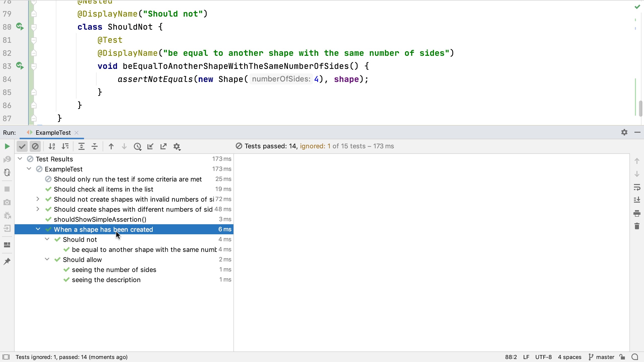Collapse the 'When a shape has been created' node
Viewport: 644px width, 362px height.
[x=38, y=229]
